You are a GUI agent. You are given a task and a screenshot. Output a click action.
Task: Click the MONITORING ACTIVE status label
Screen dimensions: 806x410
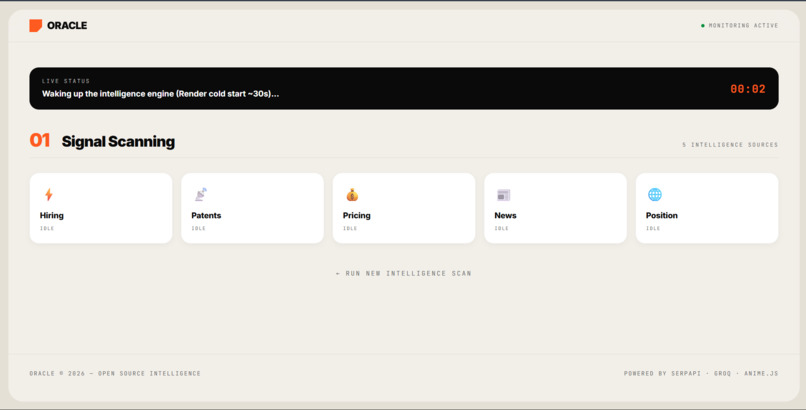(743, 26)
